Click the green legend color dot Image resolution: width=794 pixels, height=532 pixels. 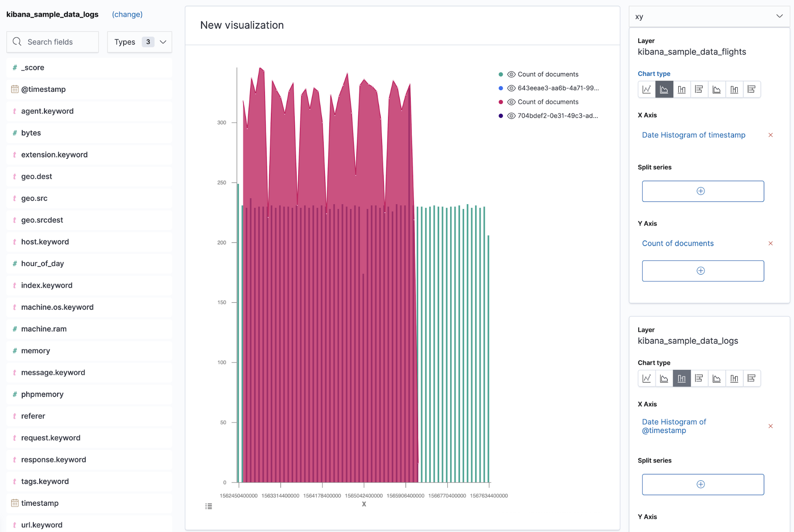click(x=501, y=74)
